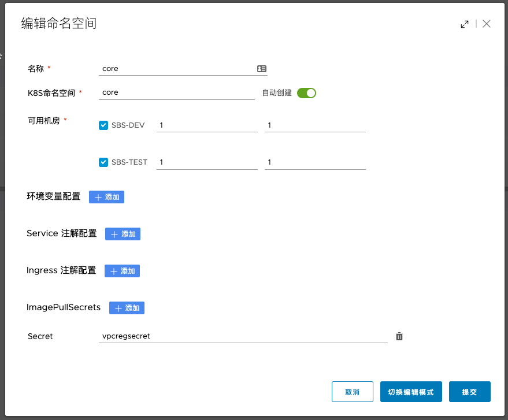Expand the dialog to fullscreen
The height and width of the screenshot is (420, 508).
464,24
